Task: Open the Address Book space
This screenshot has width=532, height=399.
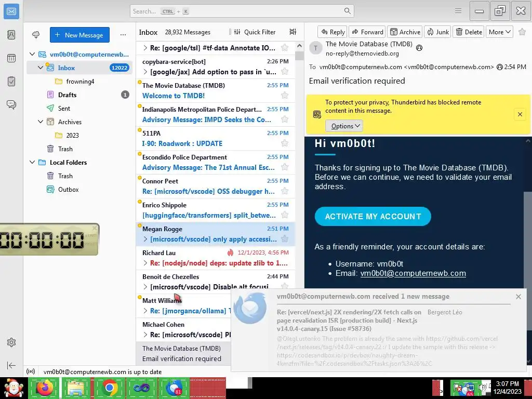Action: [11, 35]
